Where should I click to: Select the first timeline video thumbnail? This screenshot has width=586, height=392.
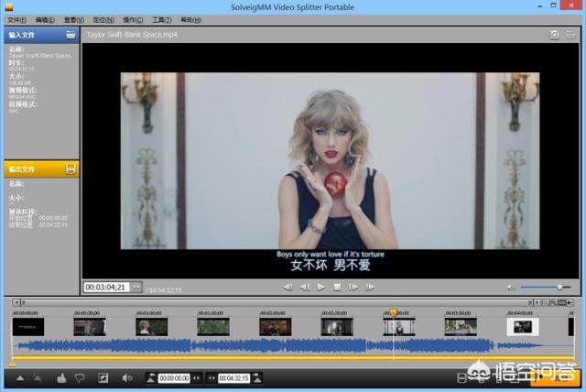click(27, 326)
